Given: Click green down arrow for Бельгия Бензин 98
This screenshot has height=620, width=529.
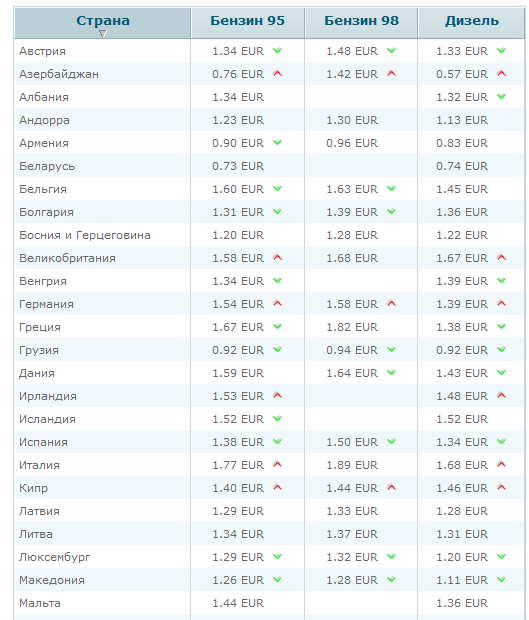Looking at the screenshot, I should tap(391, 189).
